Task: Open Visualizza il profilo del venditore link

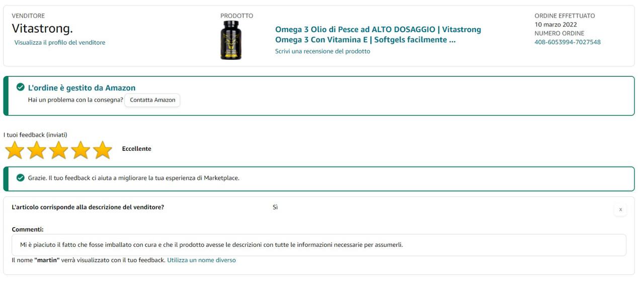Action: point(60,43)
